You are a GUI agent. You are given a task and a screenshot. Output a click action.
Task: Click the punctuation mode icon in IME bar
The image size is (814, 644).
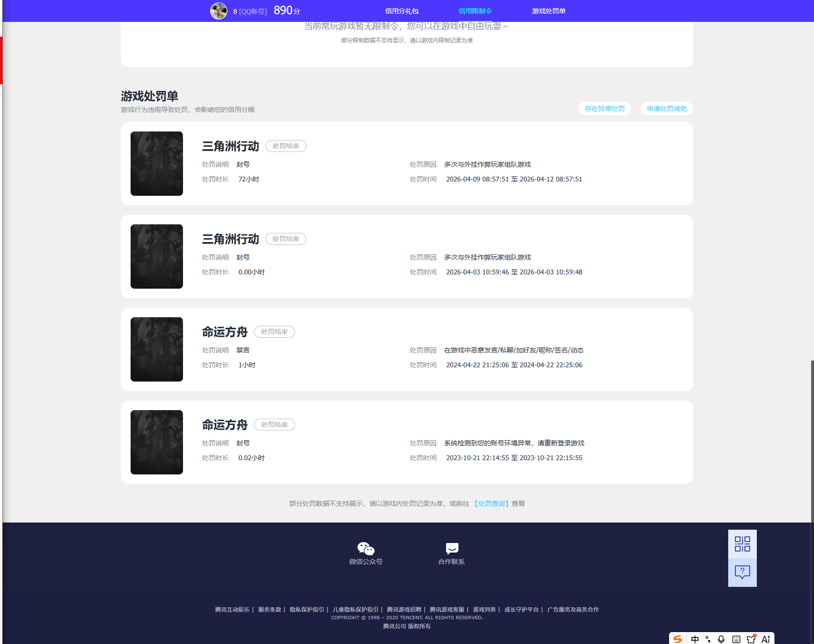click(x=708, y=639)
